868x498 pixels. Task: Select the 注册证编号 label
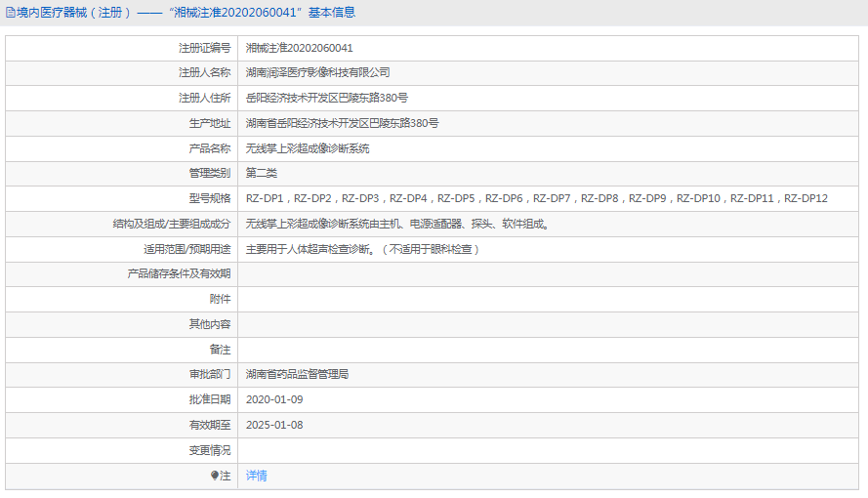tap(204, 48)
